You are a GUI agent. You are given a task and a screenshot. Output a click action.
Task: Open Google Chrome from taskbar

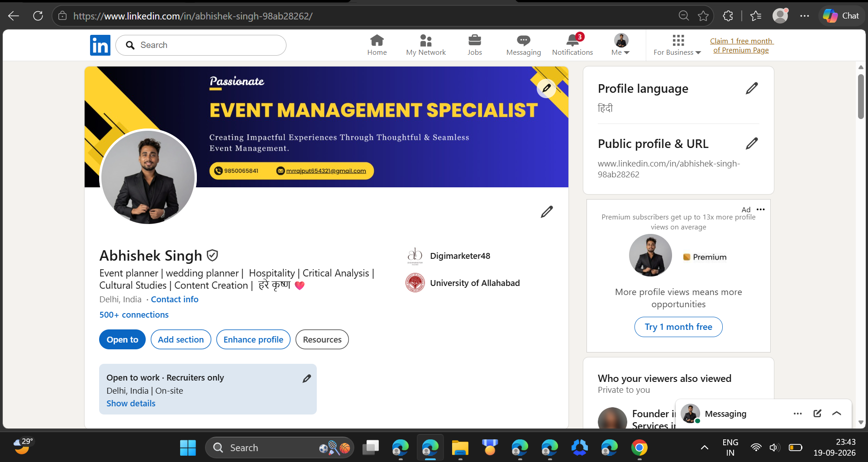tap(639, 448)
